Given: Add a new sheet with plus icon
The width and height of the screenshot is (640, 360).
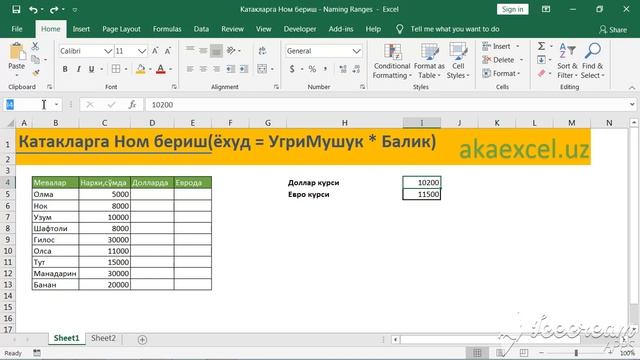Looking at the screenshot, I should pyautogui.click(x=142, y=340).
